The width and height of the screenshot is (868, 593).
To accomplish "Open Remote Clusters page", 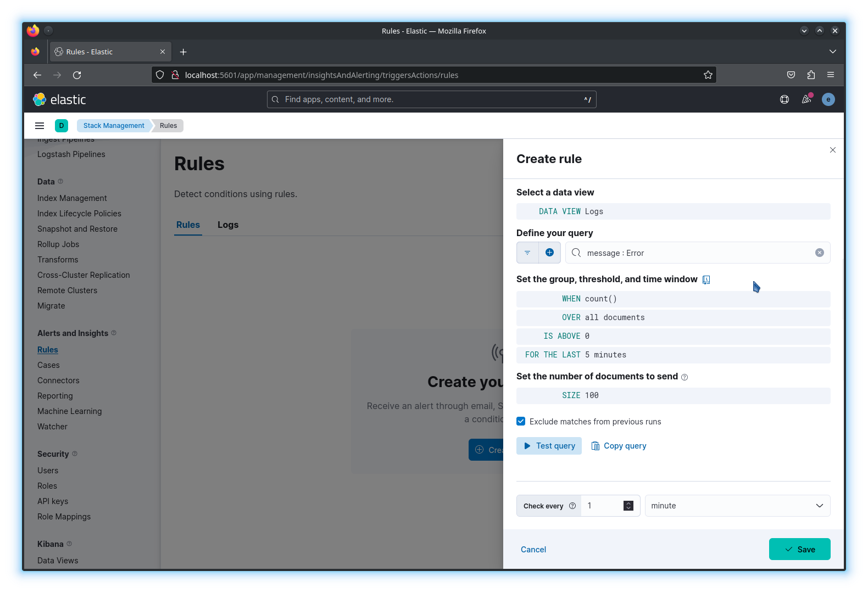I will point(67,290).
